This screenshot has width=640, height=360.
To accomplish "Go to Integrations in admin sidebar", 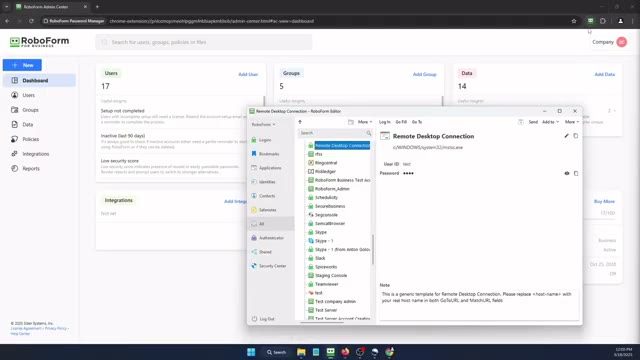I will (39, 154).
